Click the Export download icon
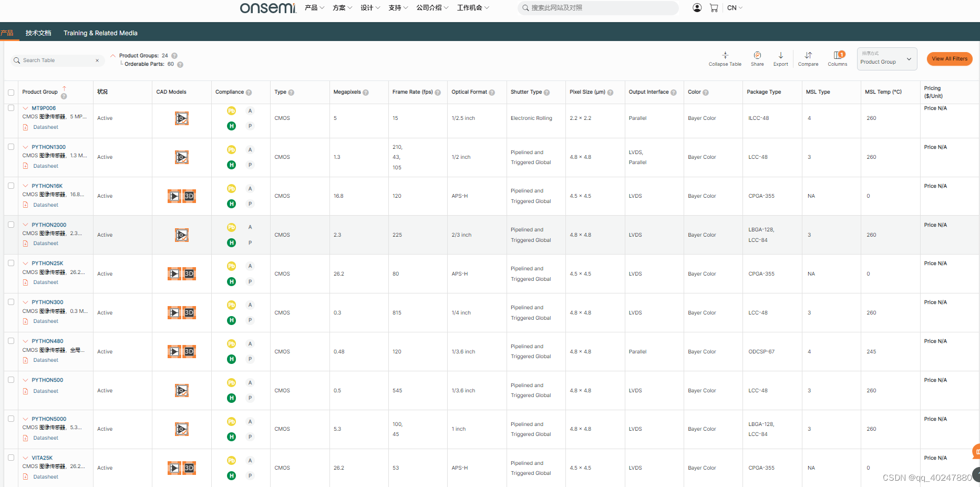Image resolution: width=980 pixels, height=487 pixels. 781,55
